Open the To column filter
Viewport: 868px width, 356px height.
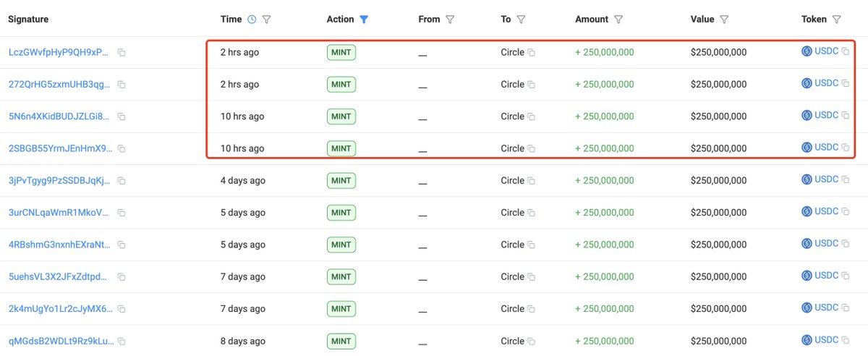pos(521,20)
